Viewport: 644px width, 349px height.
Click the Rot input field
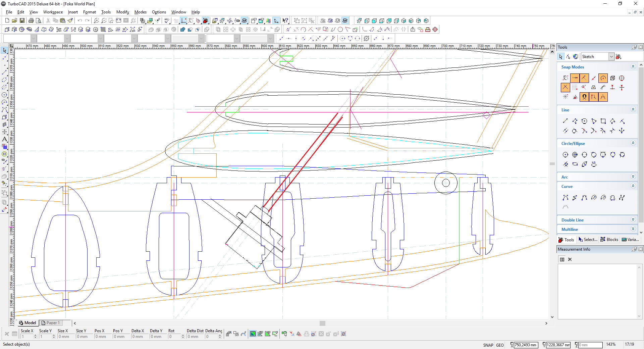point(174,337)
